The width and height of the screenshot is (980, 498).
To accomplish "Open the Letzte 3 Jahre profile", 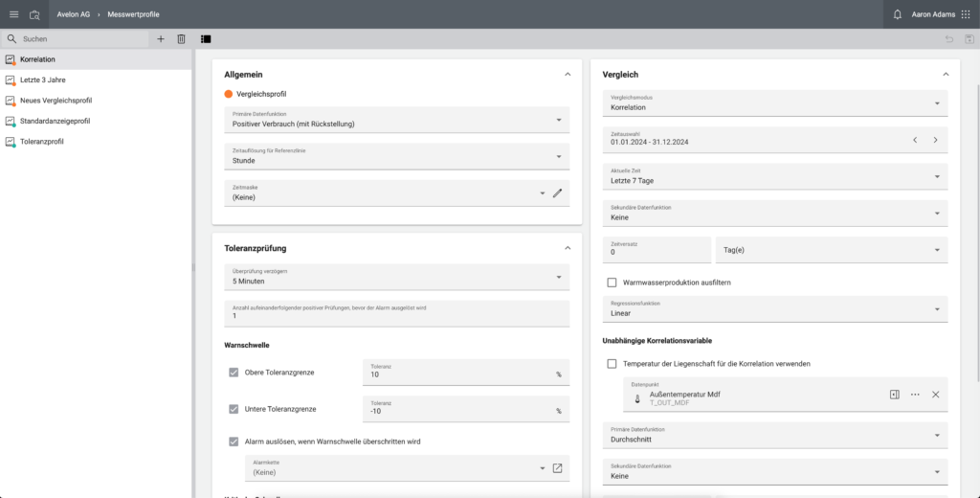I will pos(42,79).
